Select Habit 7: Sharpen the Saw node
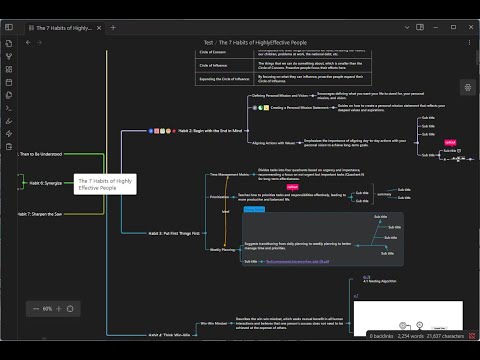480x360 pixels. (40, 214)
